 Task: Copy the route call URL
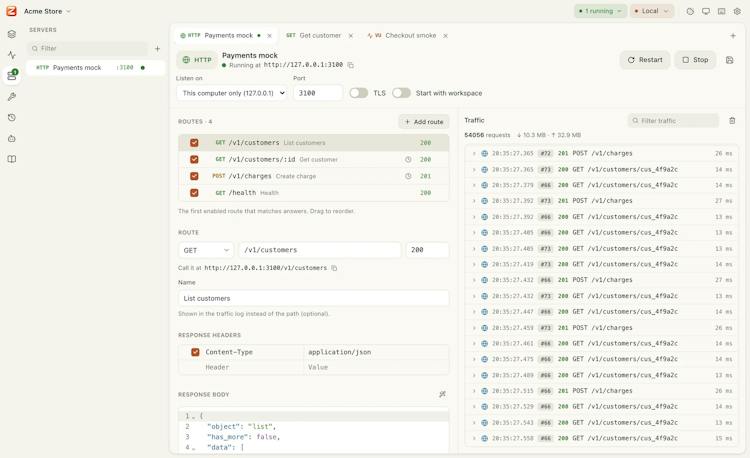tap(334, 268)
